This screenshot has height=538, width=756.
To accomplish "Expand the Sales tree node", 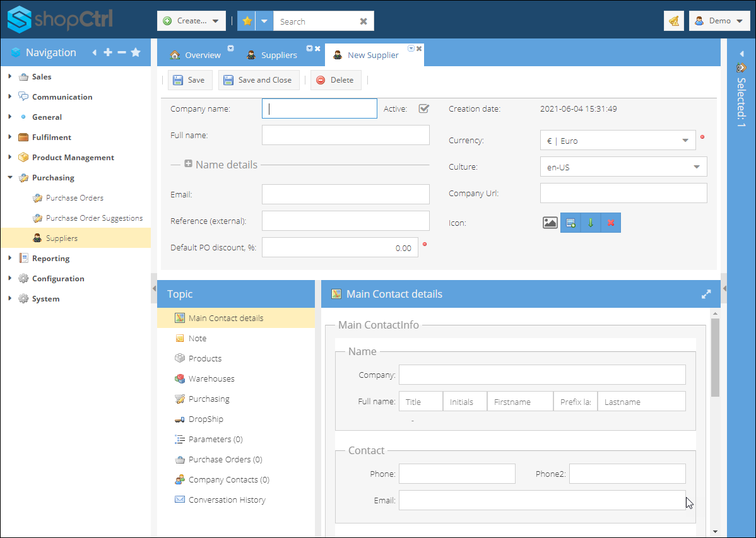I will [x=9, y=76].
